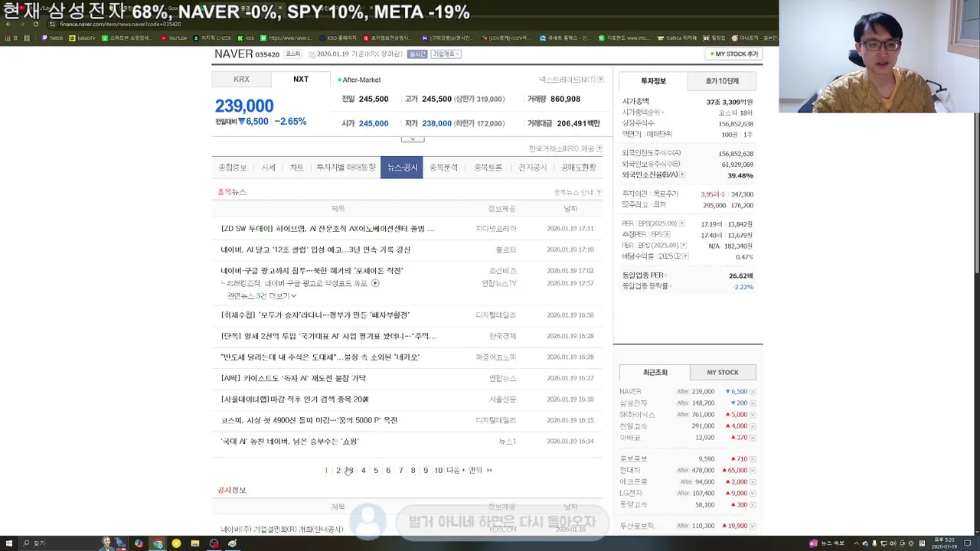This screenshot has height=551, width=980.
Task: Remove 로보로보 from recent list
Action: (753, 459)
